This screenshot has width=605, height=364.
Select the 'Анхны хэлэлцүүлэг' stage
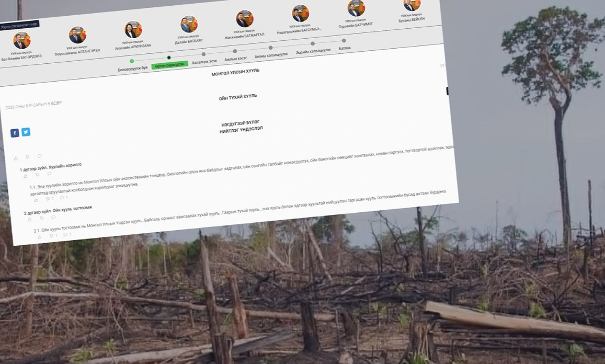(x=271, y=55)
